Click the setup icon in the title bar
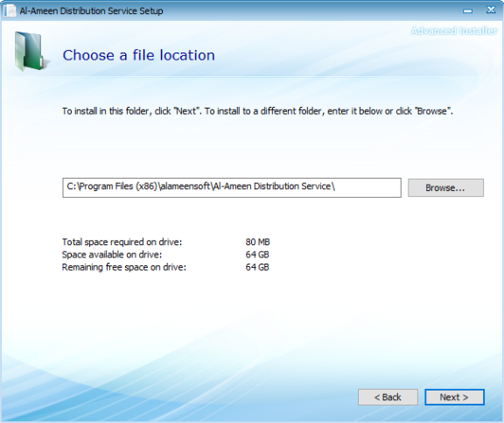Screen dimensions: 504x423 point(10,11)
